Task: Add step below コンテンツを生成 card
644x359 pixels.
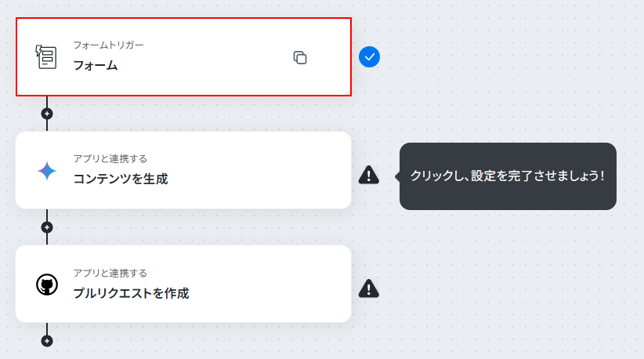Action: [47, 227]
